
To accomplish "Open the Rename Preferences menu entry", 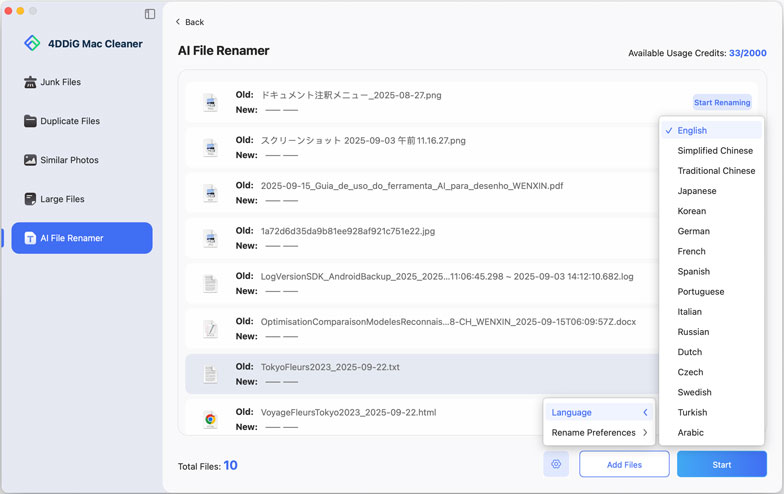I will click(599, 432).
